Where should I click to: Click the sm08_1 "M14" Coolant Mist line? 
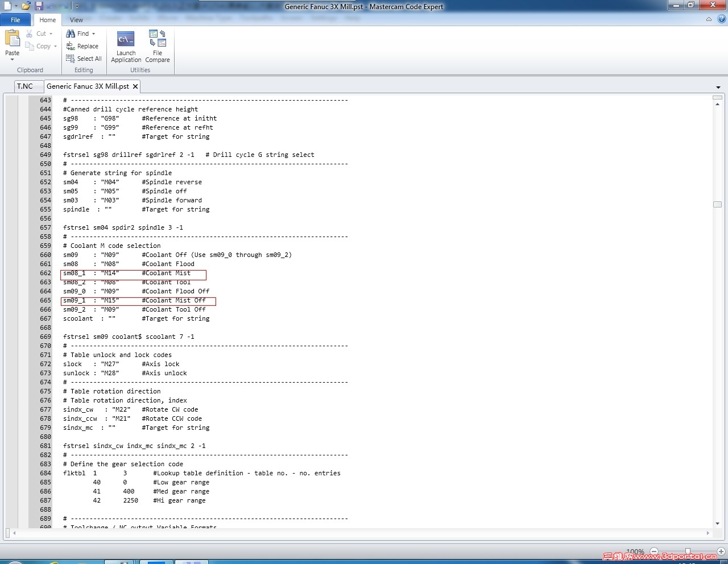coord(127,273)
